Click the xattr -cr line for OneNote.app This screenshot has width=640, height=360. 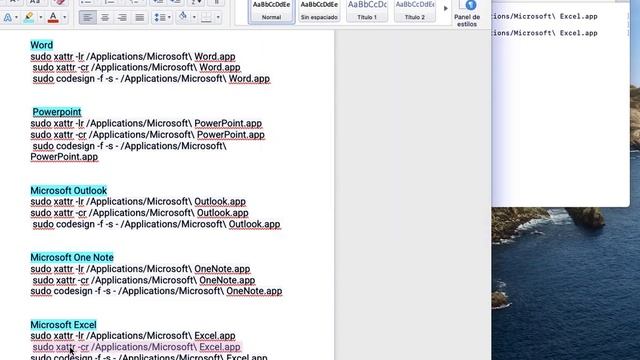pos(144,280)
